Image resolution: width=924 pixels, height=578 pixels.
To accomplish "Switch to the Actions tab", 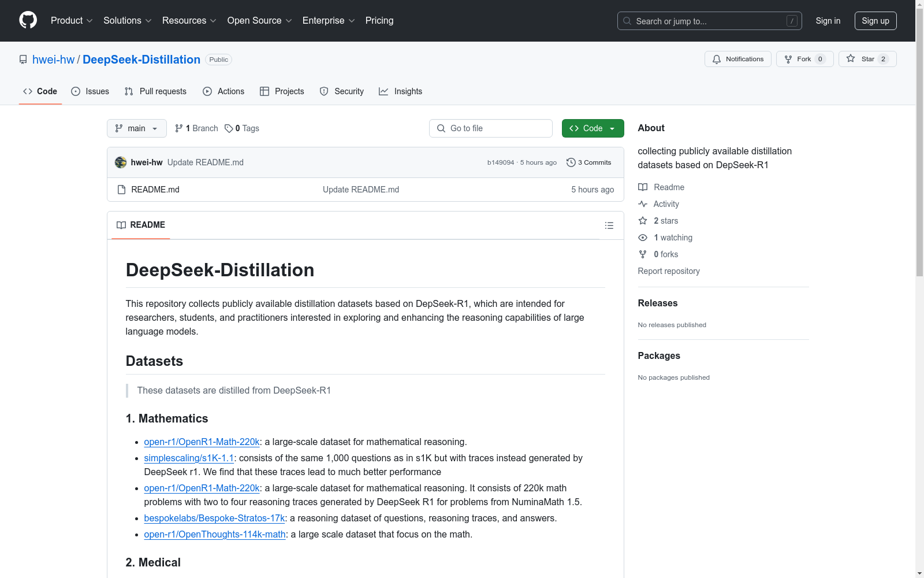I will pyautogui.click(x=223, y=91).
